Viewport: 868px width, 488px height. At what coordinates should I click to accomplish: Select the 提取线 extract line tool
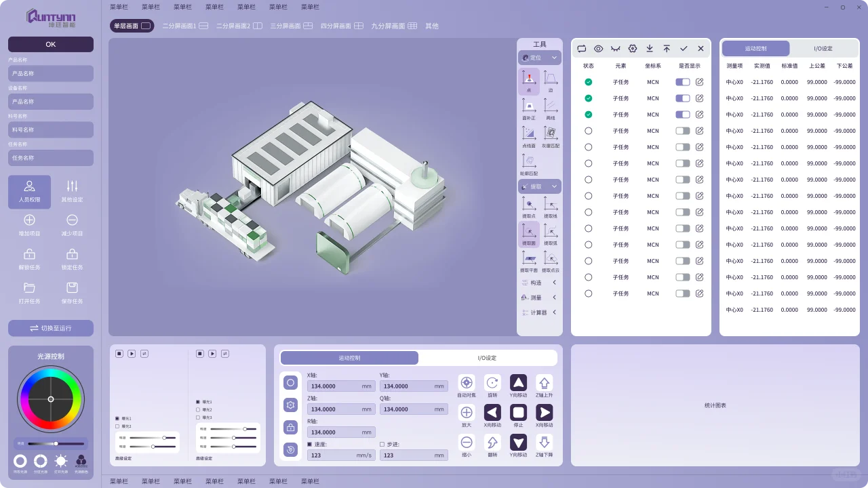pos(551,207)
